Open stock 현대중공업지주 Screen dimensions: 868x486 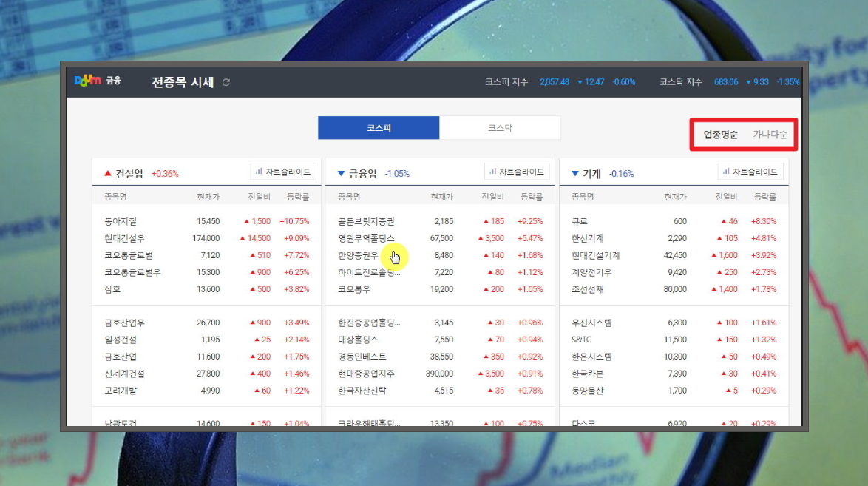[366, 374]
